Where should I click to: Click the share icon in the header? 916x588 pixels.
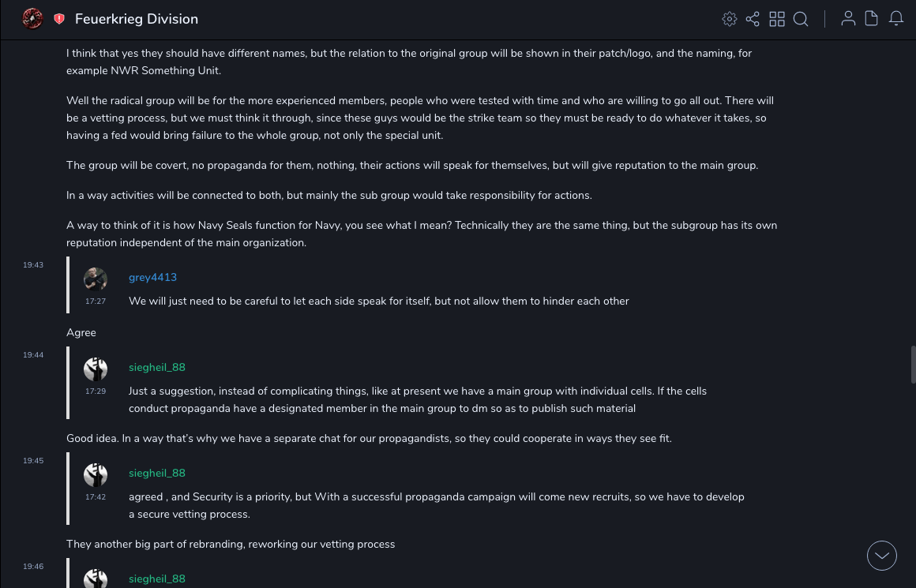tap(753, 19)
